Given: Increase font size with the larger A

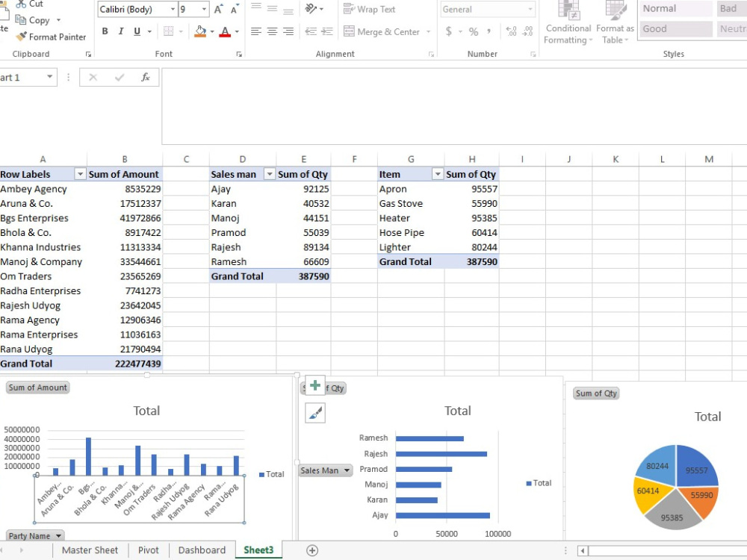Looking at the screenshot, I should pos(218,9).
